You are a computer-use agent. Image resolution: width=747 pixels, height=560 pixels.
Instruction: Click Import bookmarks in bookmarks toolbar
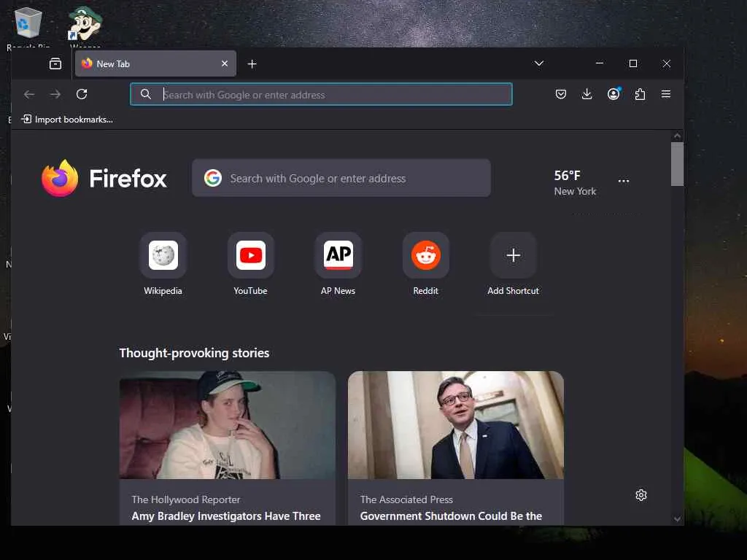(x=67, y=119)
